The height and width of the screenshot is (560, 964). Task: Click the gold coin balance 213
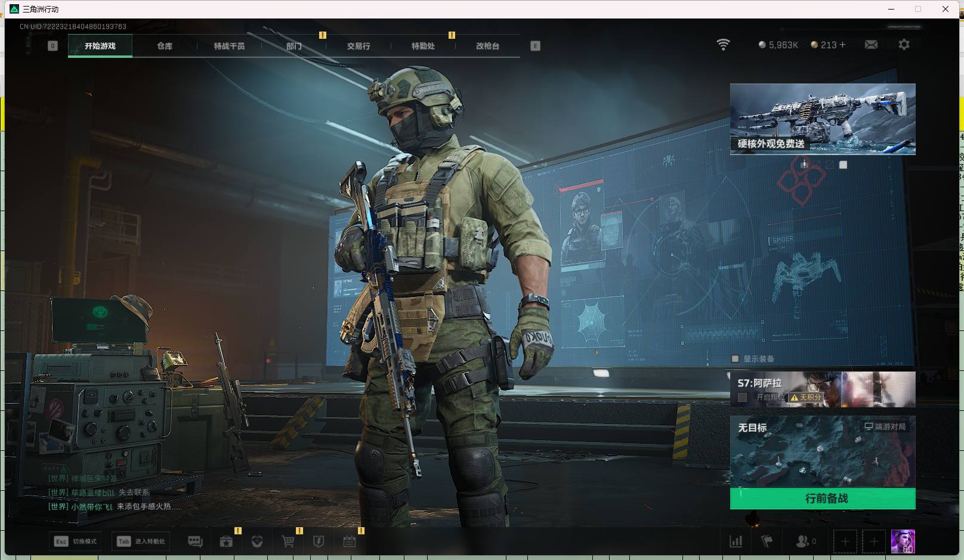(824, 45)
